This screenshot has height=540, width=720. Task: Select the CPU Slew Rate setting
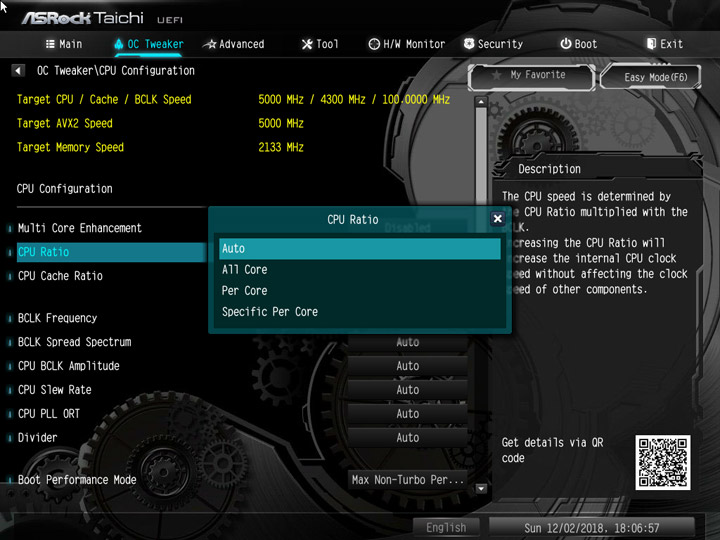click(55, 389)
